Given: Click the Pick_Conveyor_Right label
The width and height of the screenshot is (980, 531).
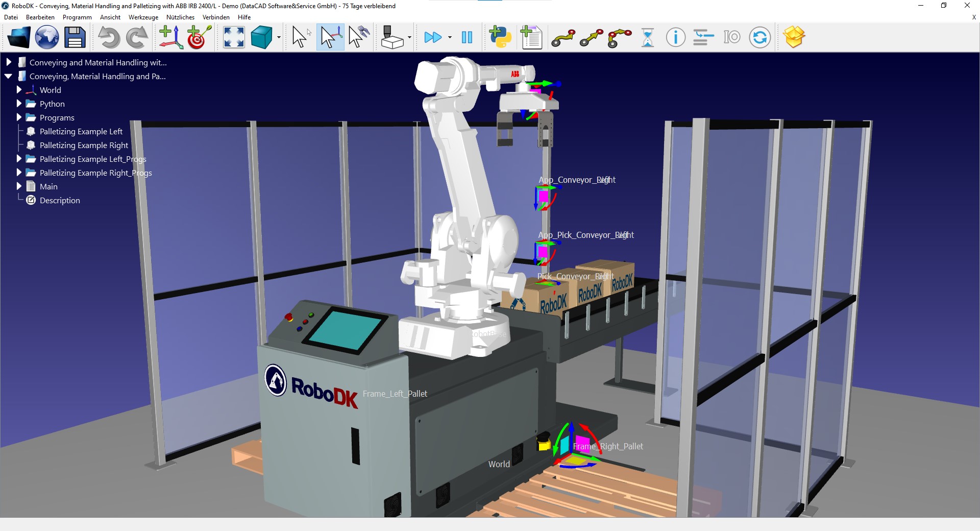Looking at the screenshot, I should coord(575,276).
